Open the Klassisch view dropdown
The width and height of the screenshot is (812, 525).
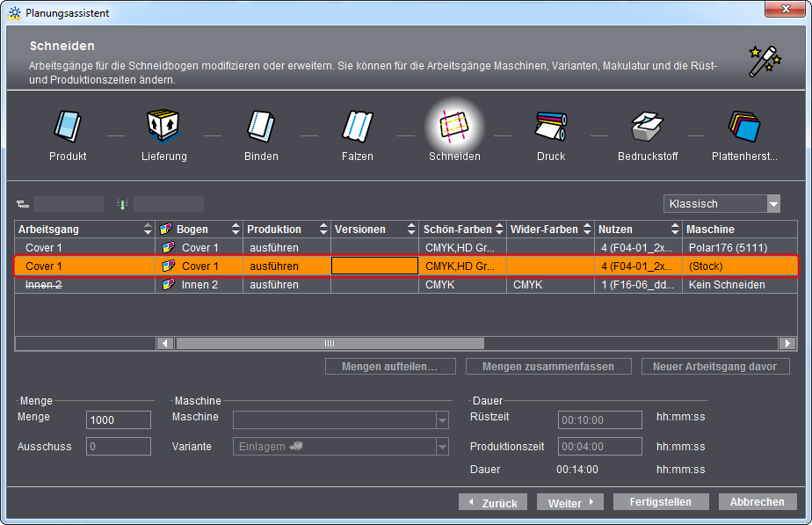point(721,204)
